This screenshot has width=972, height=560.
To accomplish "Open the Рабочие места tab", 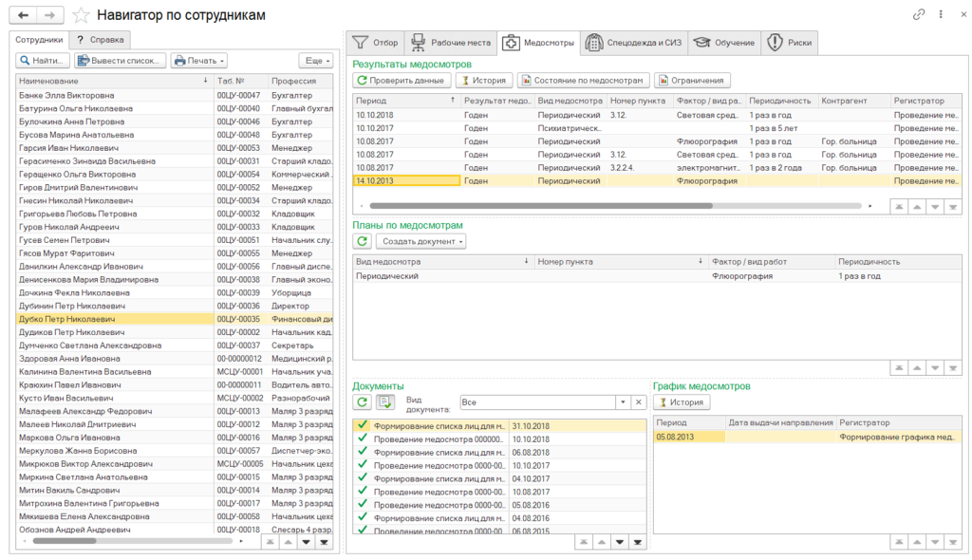I will coord(451,43).
